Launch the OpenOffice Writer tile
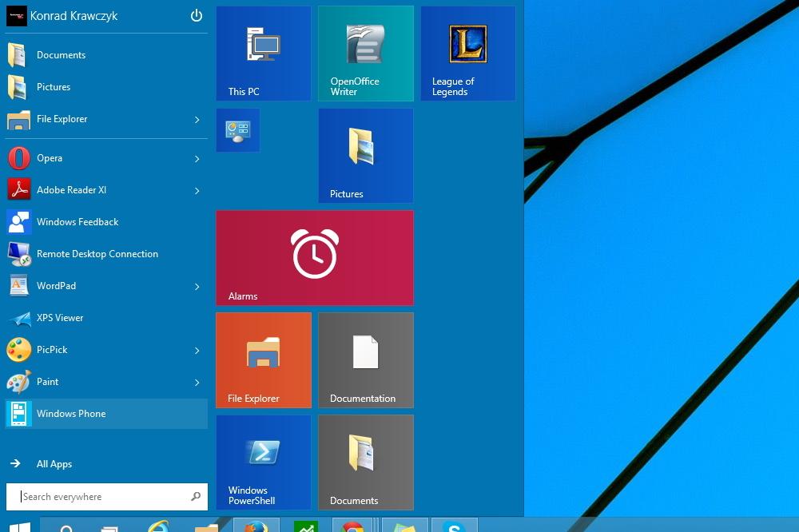 (x=366, y=54)
